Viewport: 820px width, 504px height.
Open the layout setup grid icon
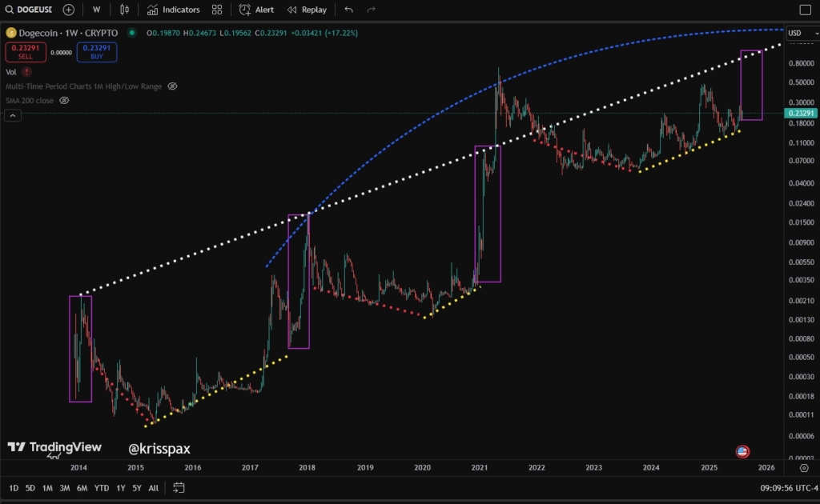click(217, 10)
